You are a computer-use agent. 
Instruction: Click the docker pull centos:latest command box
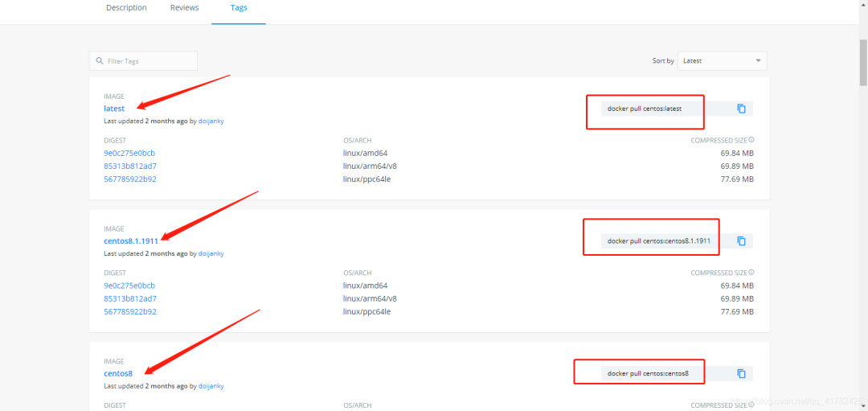coord(677,109)
